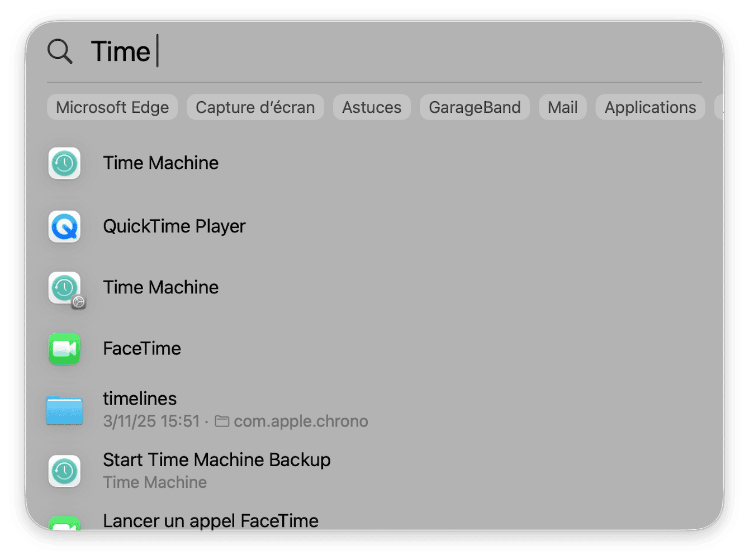Click the Time Machine settings icon with gear badge
The image size is (749, 560).
64,288
